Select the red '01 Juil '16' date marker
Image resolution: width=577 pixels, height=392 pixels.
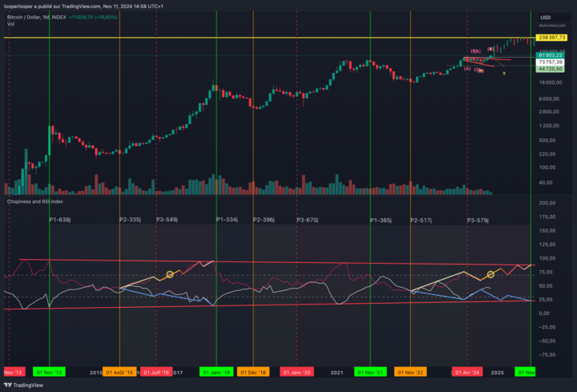pyautogui.click(x=155, y=372)
